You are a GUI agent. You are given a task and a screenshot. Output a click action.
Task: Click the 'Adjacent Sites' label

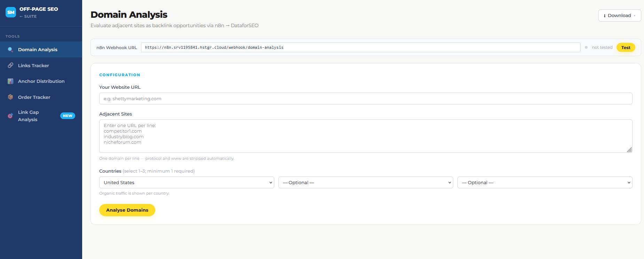pos(116,114)
